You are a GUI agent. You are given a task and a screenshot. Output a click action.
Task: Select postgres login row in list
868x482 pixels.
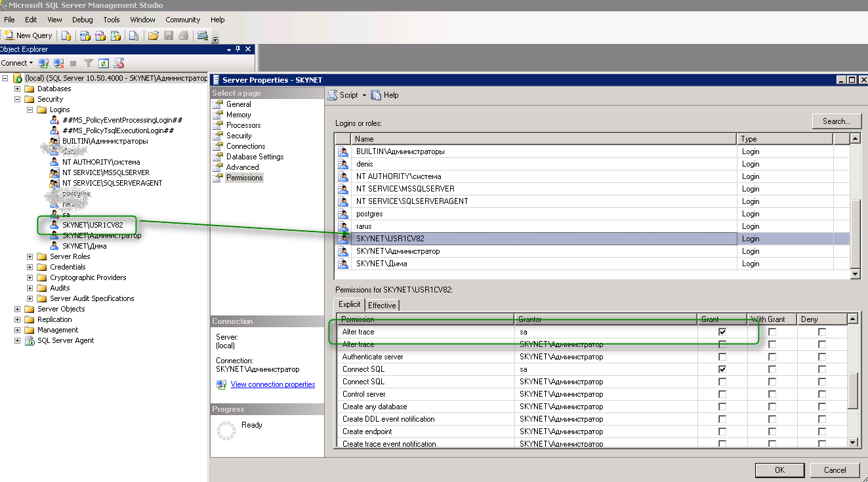tap(592, 214)
